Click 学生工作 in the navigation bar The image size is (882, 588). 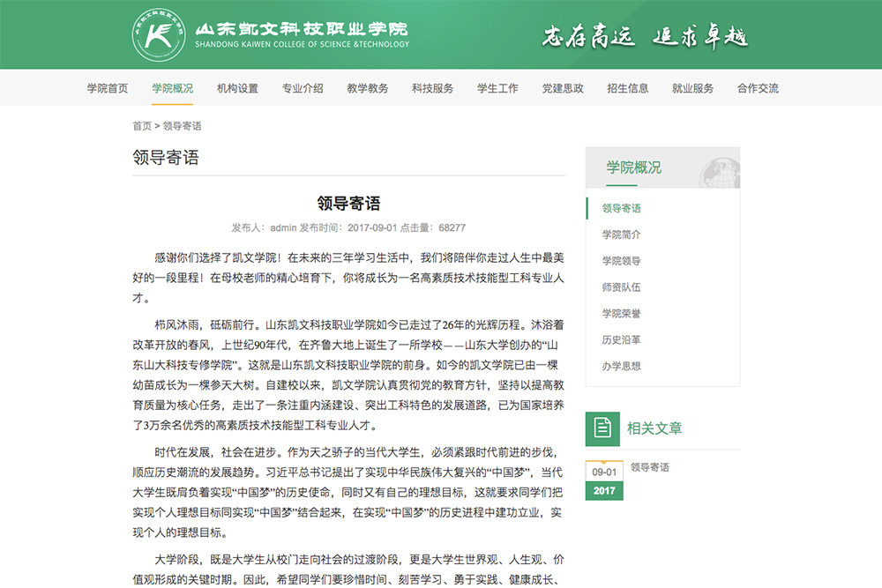point(497,88)
